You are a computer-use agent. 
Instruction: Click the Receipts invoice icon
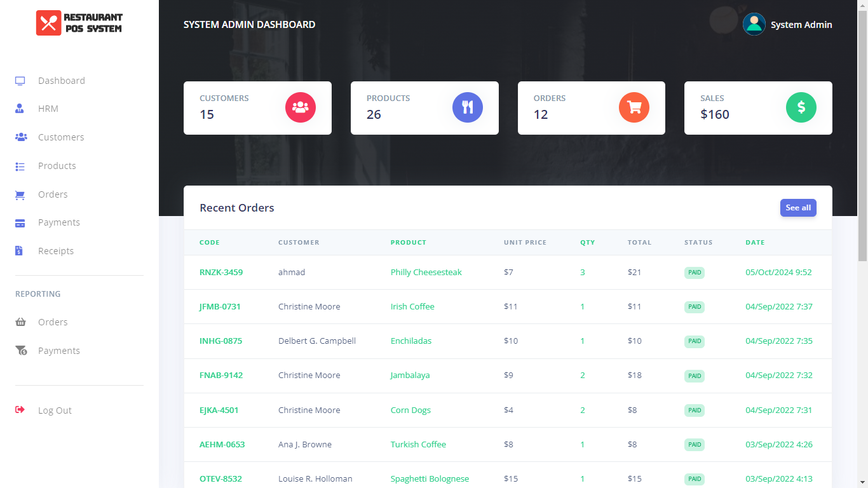point(19,251)
